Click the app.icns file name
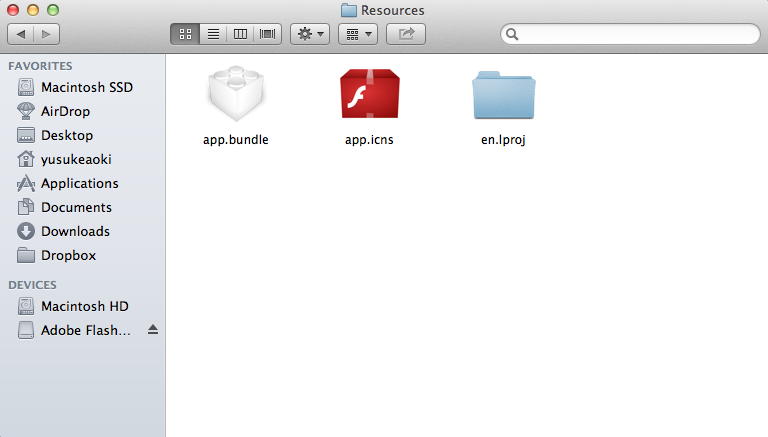 (x=369, y=140)
